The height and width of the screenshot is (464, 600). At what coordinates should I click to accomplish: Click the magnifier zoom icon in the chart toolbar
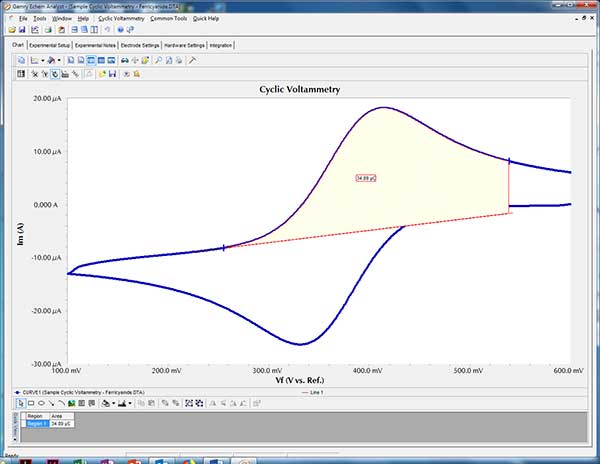pyautogui.click(x=158, y=60)
